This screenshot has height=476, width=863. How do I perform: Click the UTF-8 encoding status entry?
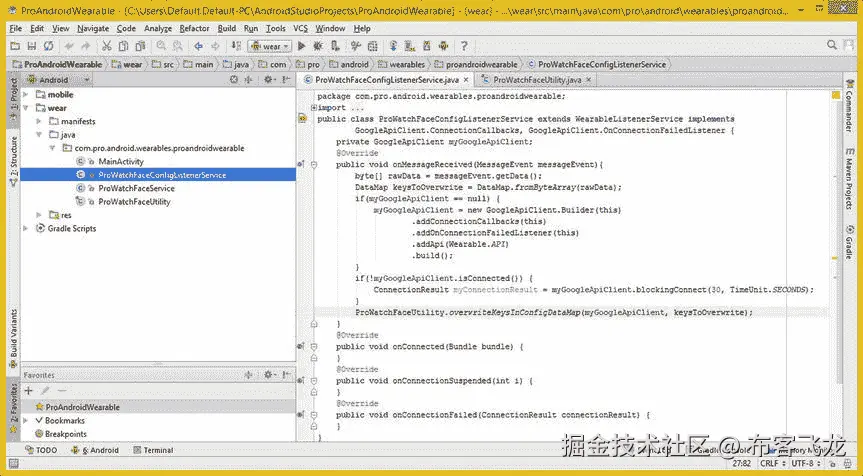806,463
